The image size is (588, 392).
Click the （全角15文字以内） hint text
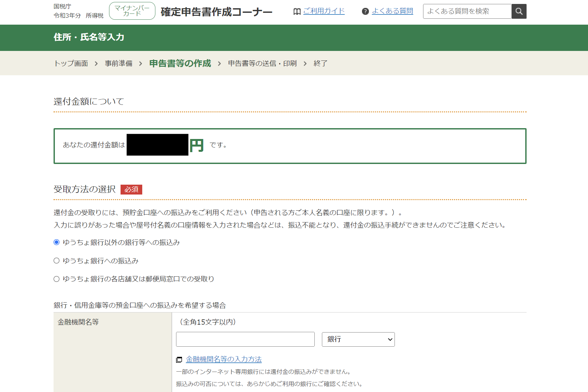click(208, 322)
